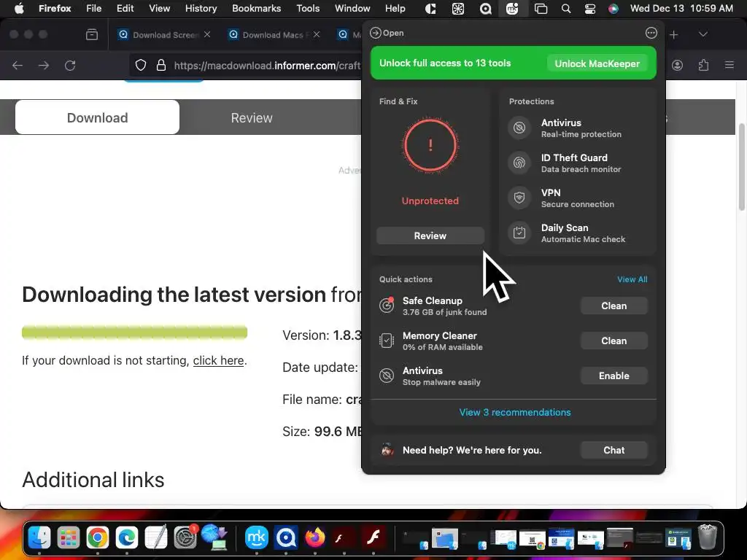Click the Firefox URL address field

267,65
